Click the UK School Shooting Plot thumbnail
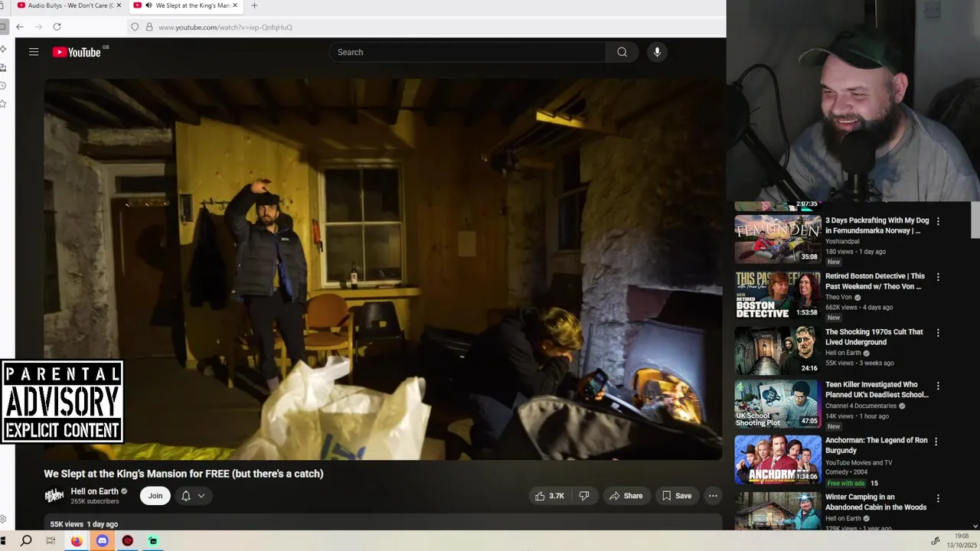This screenshot has width=980, height=551. pyautogui.click(x=778, y=404)
